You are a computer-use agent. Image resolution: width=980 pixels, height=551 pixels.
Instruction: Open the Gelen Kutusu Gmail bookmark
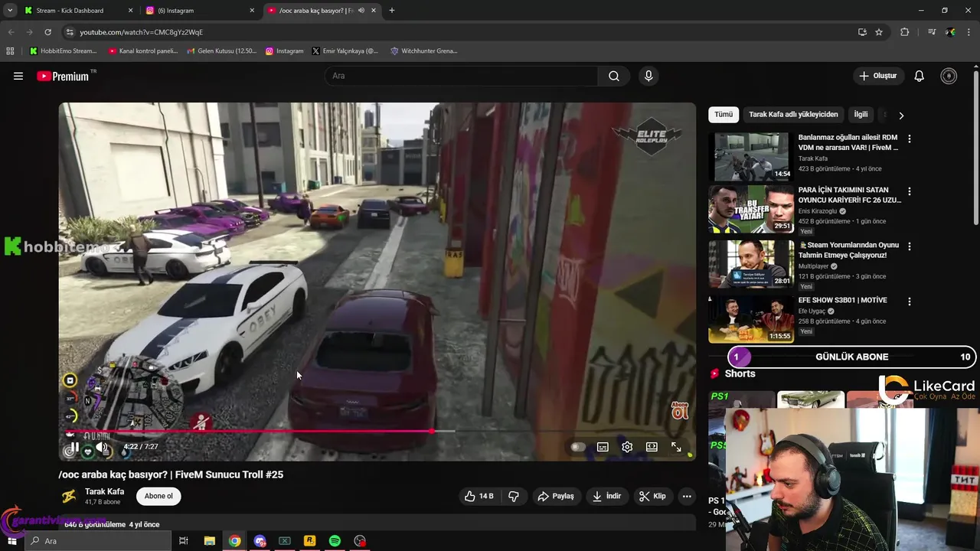coord(222,51)
